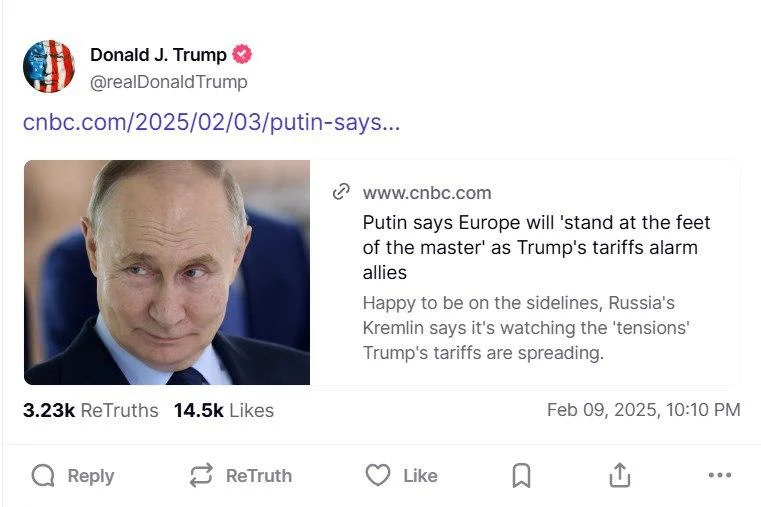
Task: View the 3.23k ReTruths list
Action: pos(90,410)
